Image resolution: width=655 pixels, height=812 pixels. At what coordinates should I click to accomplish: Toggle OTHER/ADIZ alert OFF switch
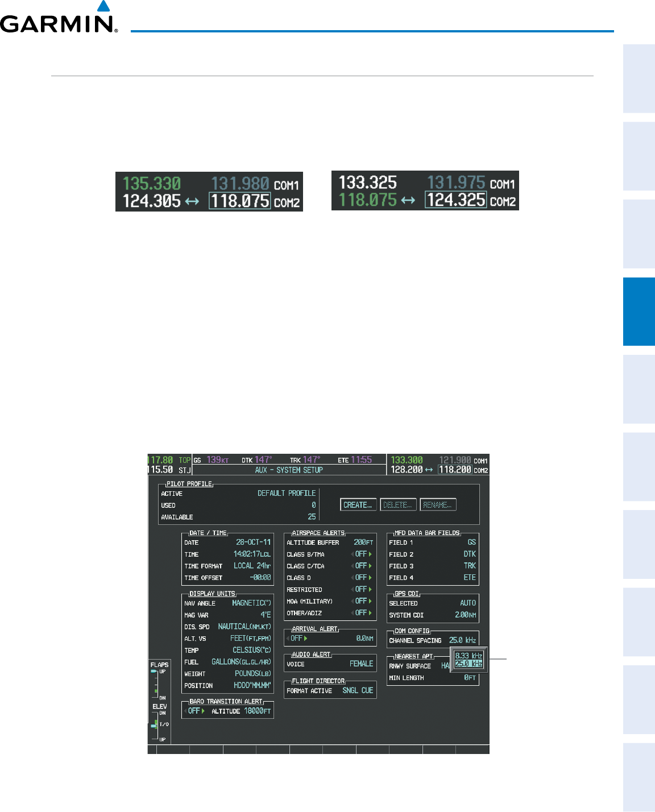[x=362, y=613]
